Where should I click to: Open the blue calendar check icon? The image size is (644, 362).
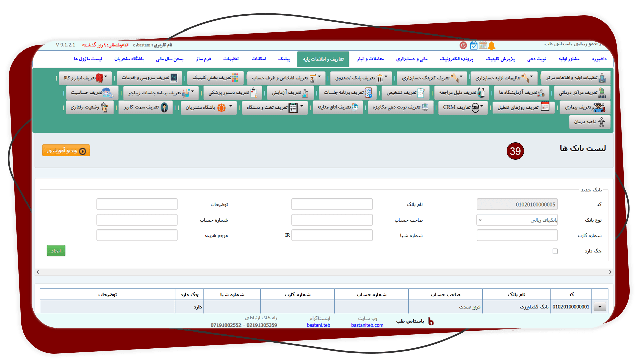coord(473,45)
